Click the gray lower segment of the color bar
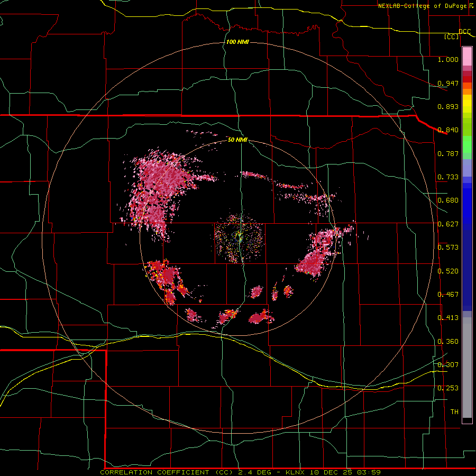The width and height of the screenshot is (476, 476). (467, 368)
